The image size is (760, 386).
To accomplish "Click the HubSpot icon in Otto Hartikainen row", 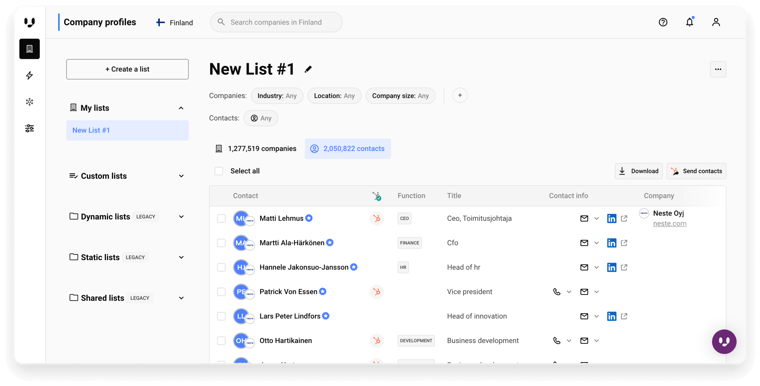I will 376,341.
